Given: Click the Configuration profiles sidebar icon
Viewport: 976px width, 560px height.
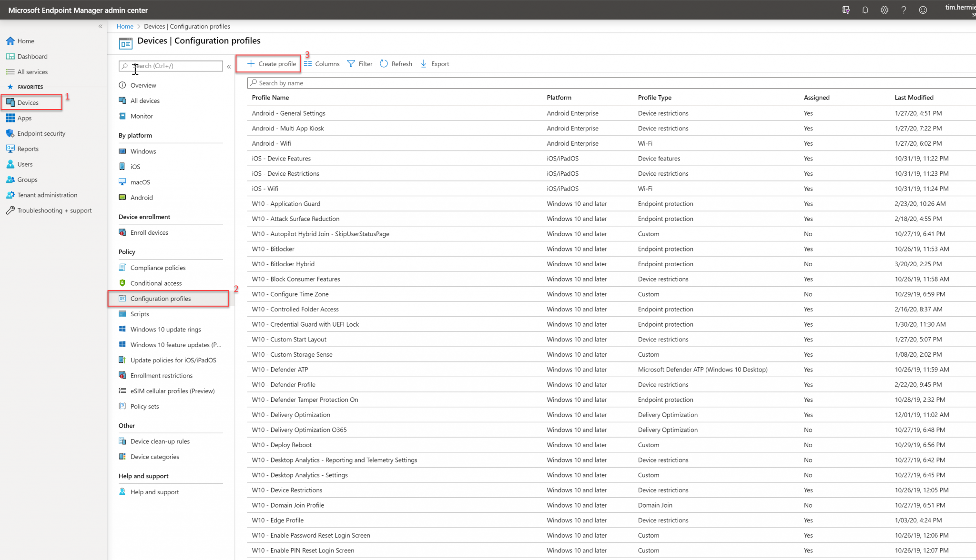Looking at the screenshot, I should [x=122, y=298].
